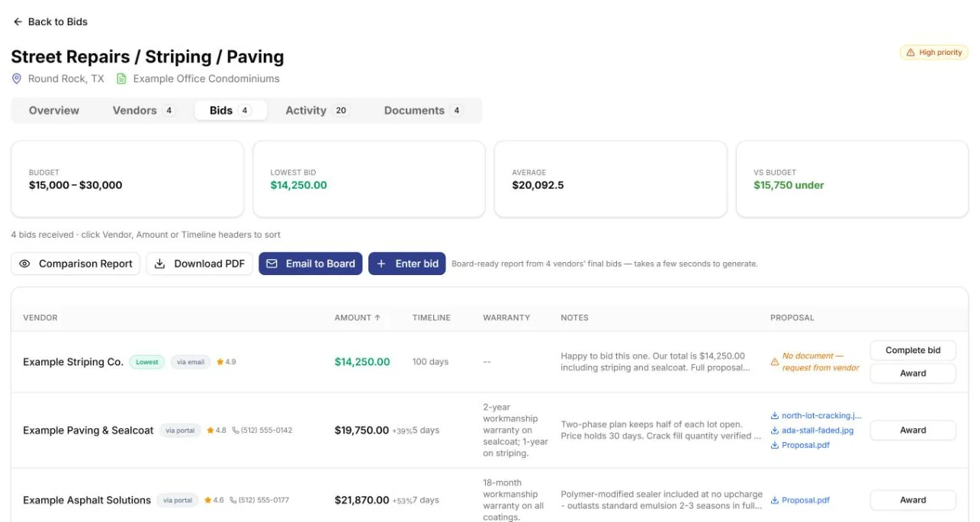
Task: Sort bids by Vendor column header
Action: click(40, 318)
